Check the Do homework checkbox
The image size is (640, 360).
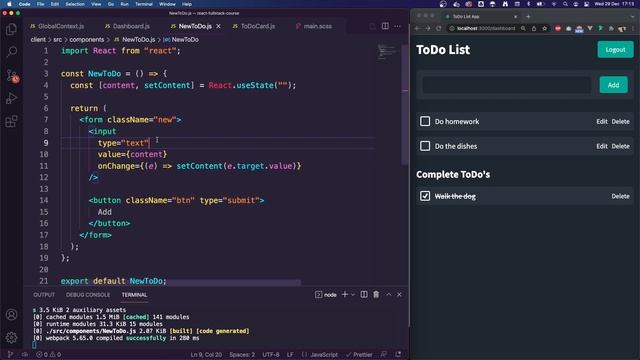coord(425,121)
